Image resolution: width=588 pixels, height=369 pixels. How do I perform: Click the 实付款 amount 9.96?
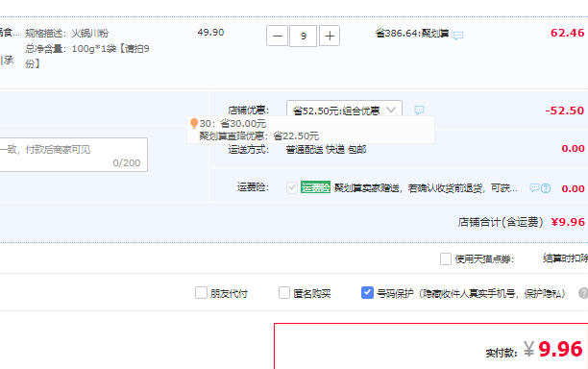click(560, 349)
